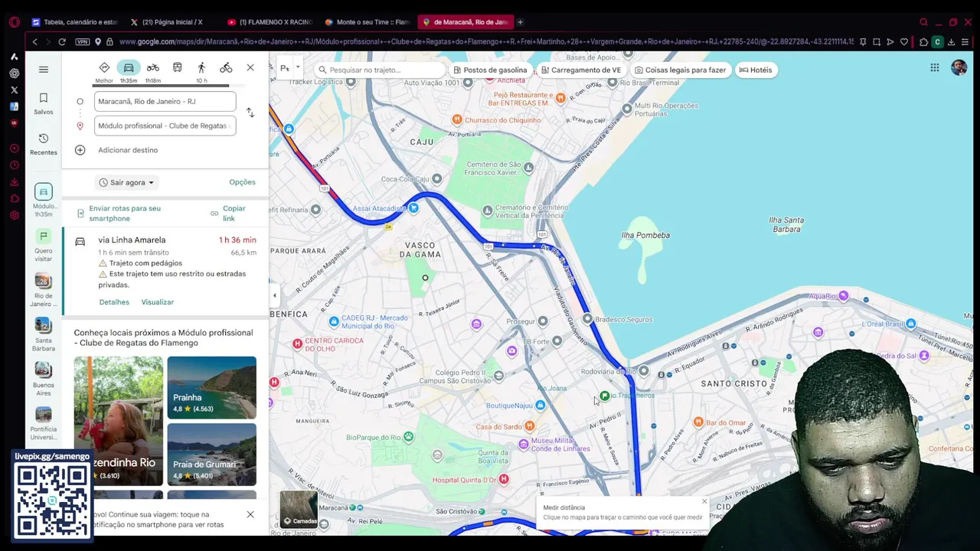The width and height of the screenshot is (980, 551).
Task: Open route Opções
Action: [242, 182]
